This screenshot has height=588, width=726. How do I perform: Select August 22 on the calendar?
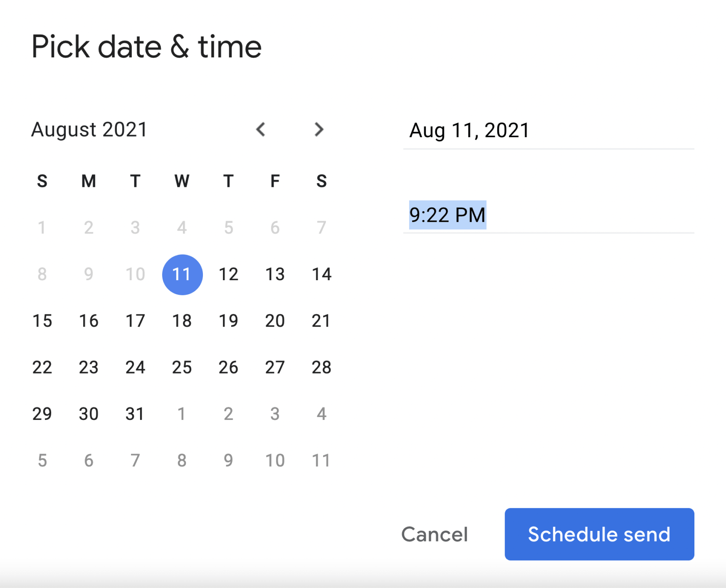click(x=42, y=367)
